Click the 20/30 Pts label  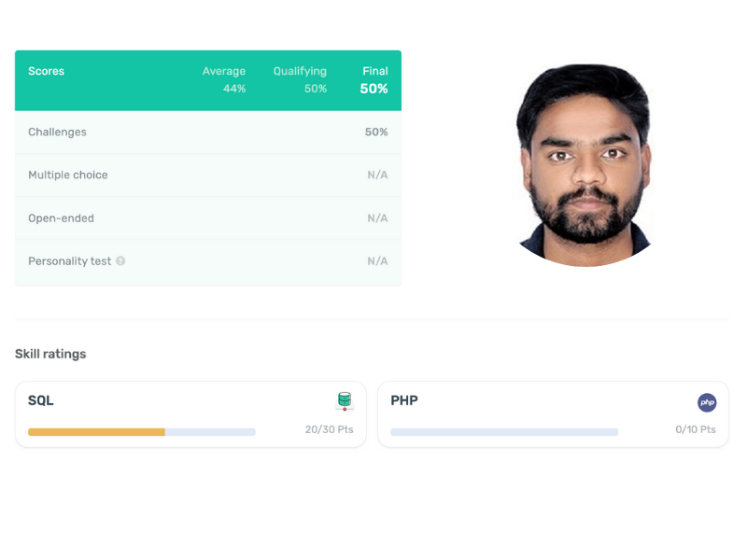(330, 429)
